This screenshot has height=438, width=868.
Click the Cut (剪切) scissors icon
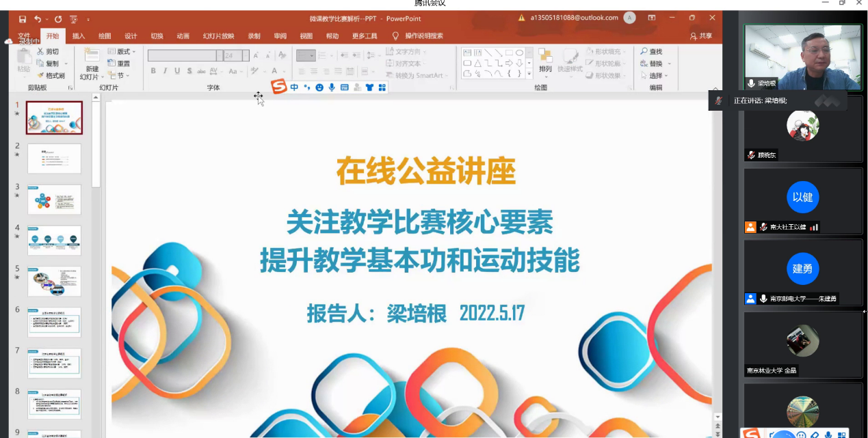[x=41, y=52]
